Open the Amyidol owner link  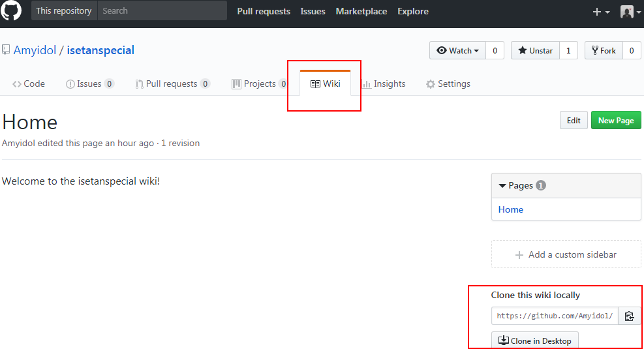pos(35,50)
